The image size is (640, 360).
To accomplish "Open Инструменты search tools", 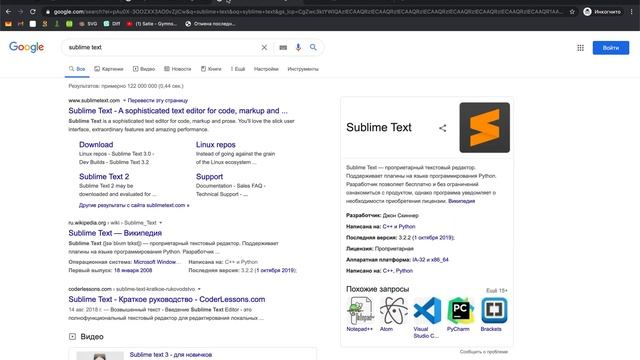I will pyautogui.click(x=303, y=69).
